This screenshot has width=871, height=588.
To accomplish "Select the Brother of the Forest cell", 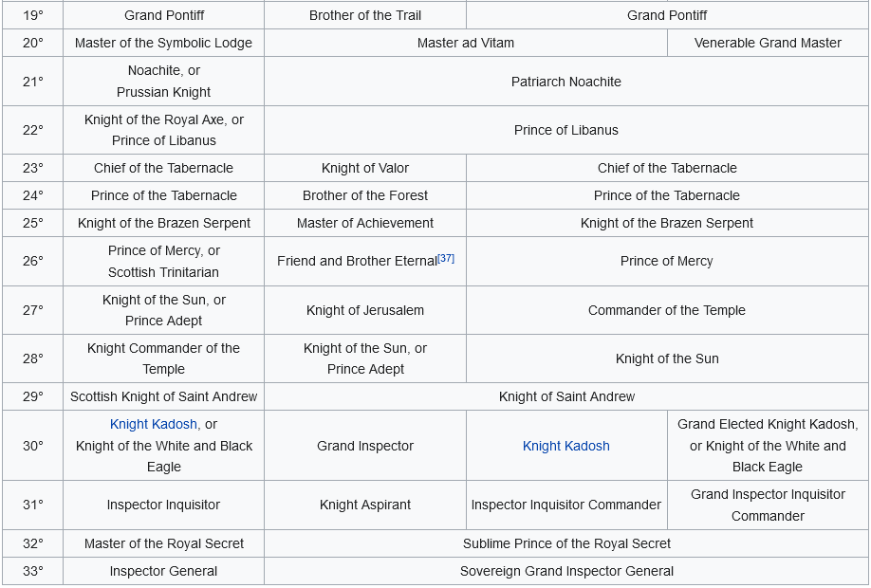I will [365, 195].
